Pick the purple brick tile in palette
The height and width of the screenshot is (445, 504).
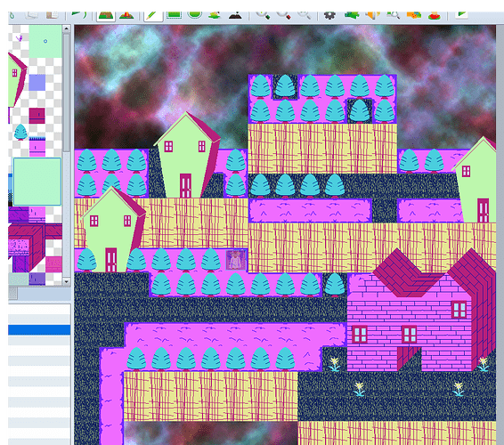(x=19, y=214)
